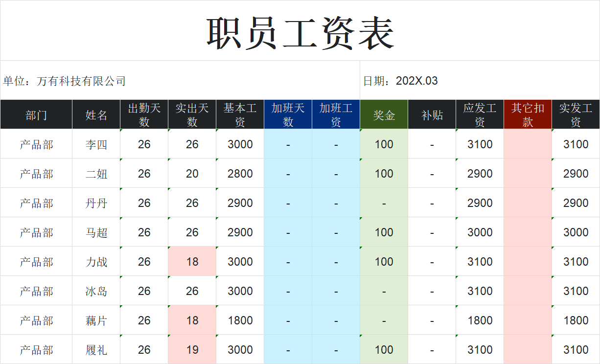Select the 基本工资 header cell
The image size is (600, 364).
pos(240,114)
